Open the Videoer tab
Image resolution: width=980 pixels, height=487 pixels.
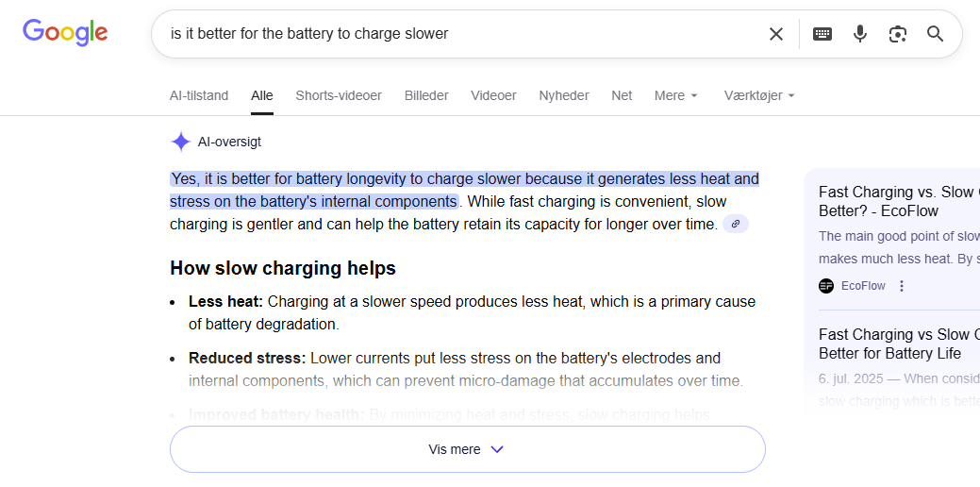[x=493, y=95]
